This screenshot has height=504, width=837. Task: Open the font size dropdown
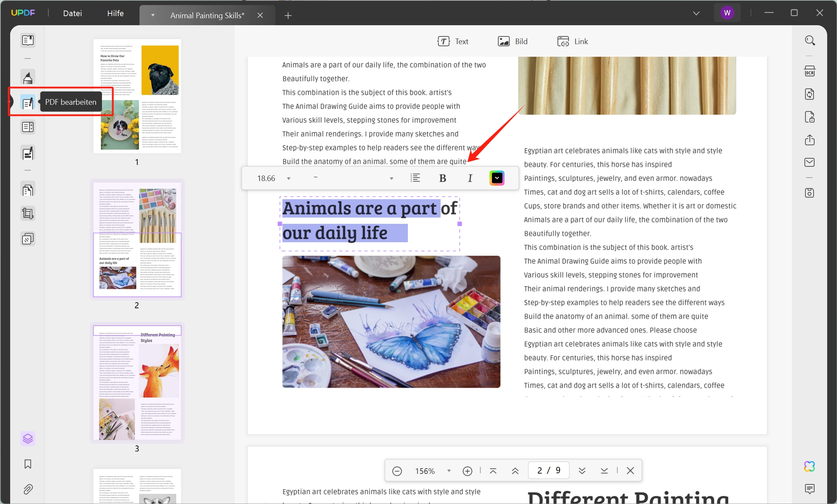pyautogui.click(x=288, y=178)
